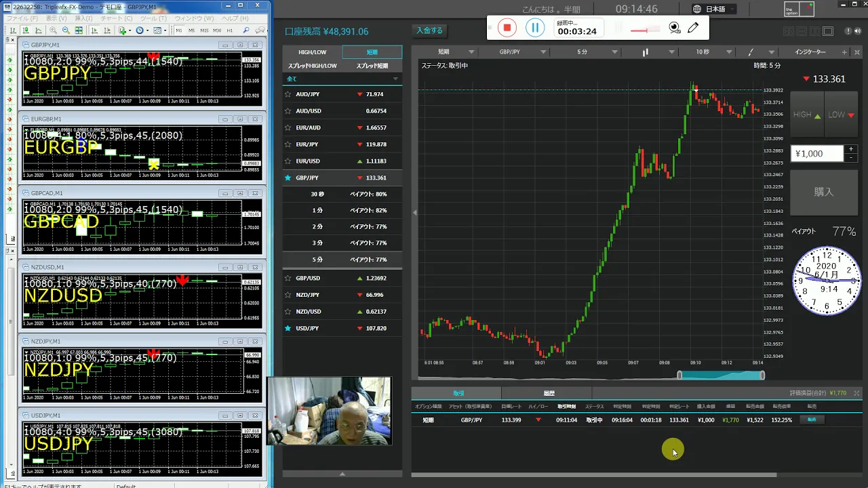Toggle the sound speaker icon
Image resolution: width=868 pixels, height=488 pixels.
(858, 31)
